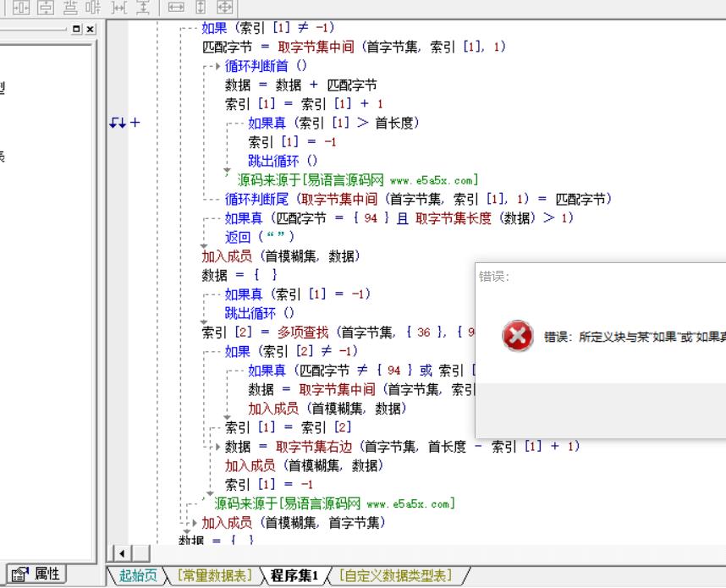Click the 返回 (“”) statement

(259, 237)
